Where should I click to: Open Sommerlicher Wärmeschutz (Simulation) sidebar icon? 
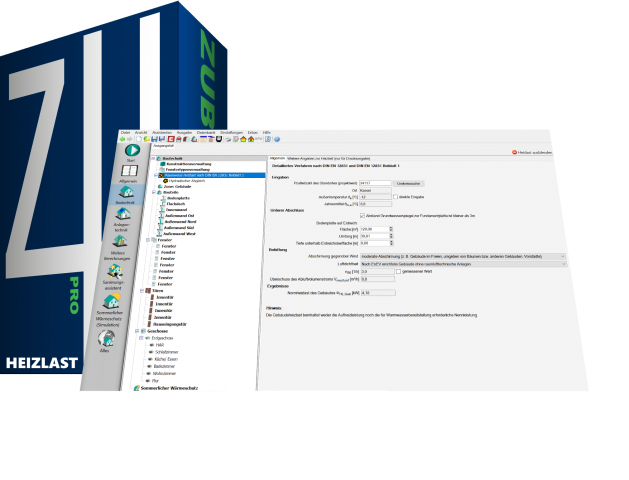coord(111,301)
